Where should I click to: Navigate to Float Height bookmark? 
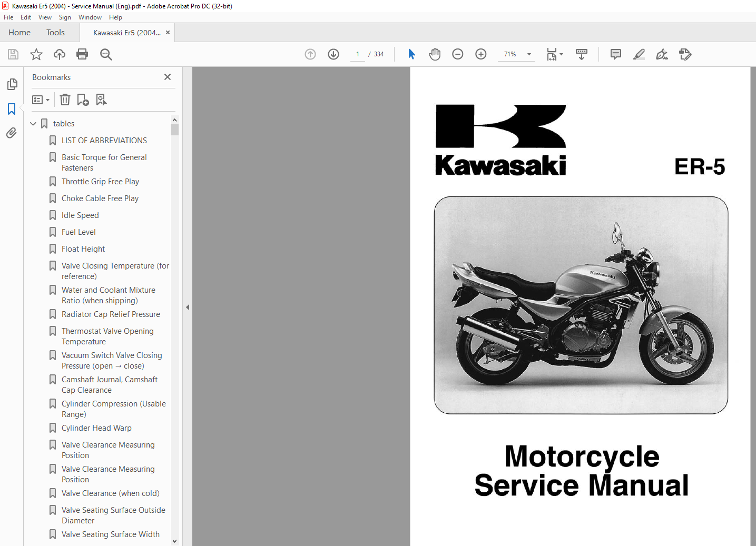coord(83,249)
